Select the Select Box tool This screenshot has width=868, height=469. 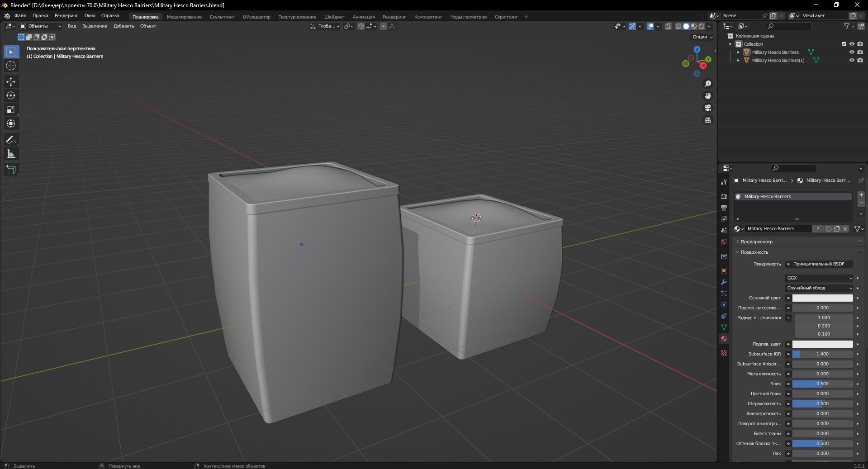(11, 52)
